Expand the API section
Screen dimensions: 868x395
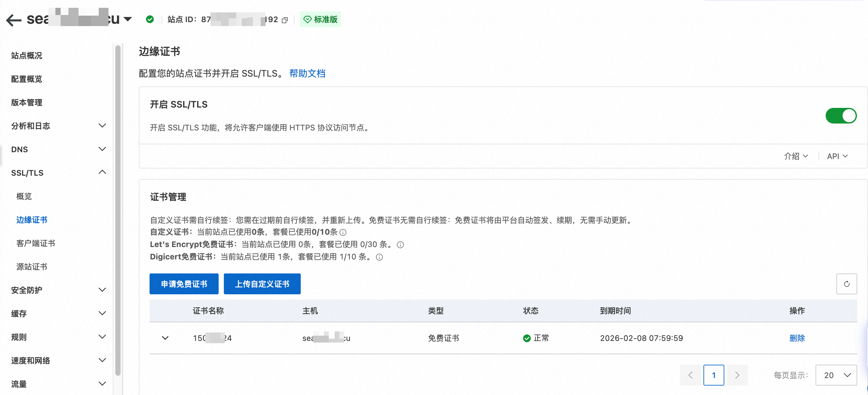837,156
